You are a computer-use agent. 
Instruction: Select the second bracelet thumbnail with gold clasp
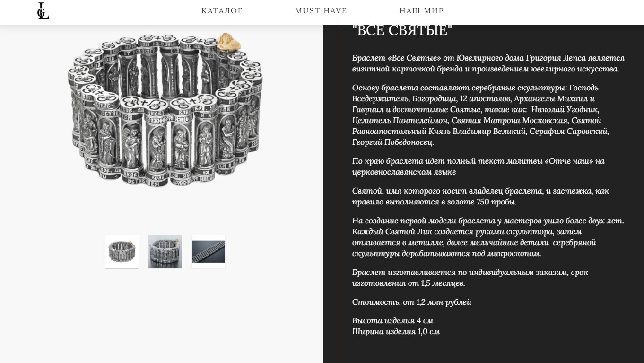coord(165,252)
